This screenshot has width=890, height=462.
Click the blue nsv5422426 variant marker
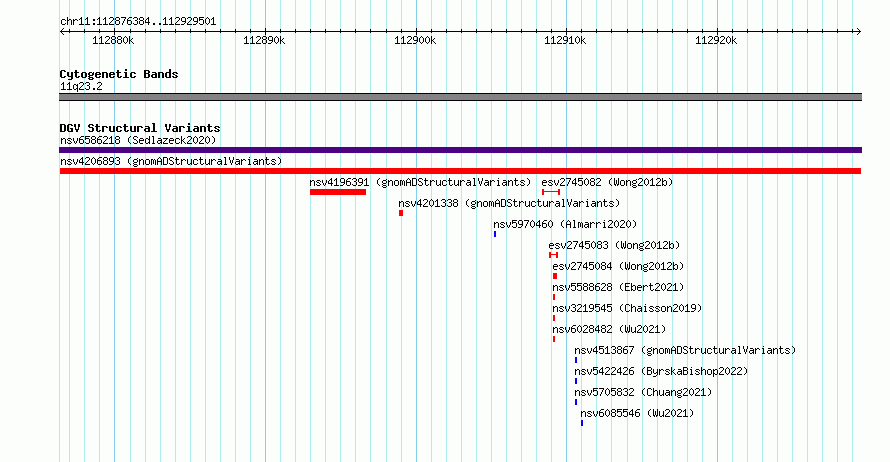pos(576,381)
